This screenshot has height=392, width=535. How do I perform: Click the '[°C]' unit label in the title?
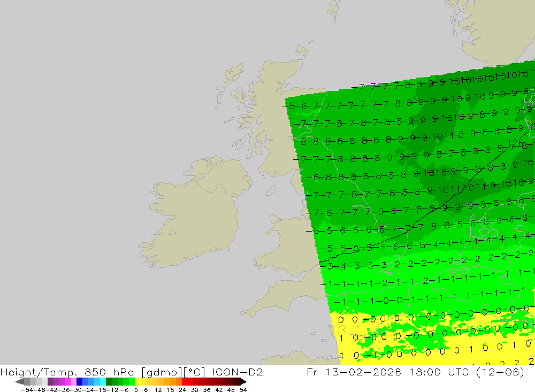pos(195,372)
